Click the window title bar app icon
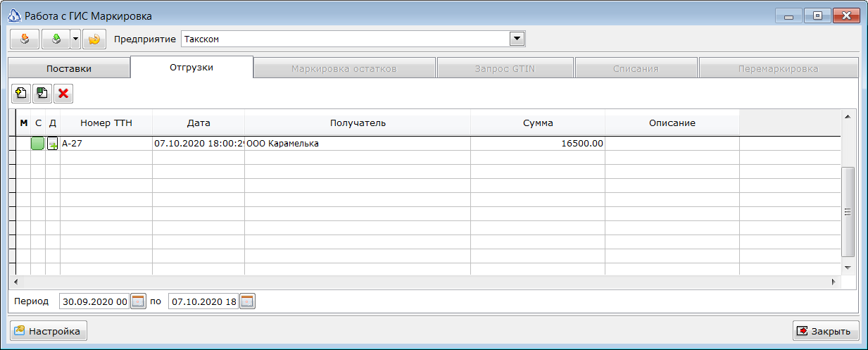Viewport: 868px width, 350px height. pos(14,15)
